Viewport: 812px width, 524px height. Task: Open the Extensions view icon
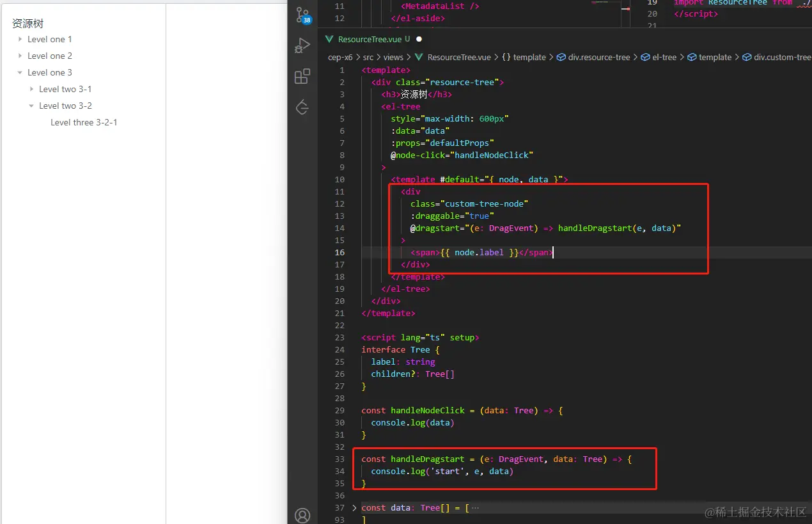(302, 77)
